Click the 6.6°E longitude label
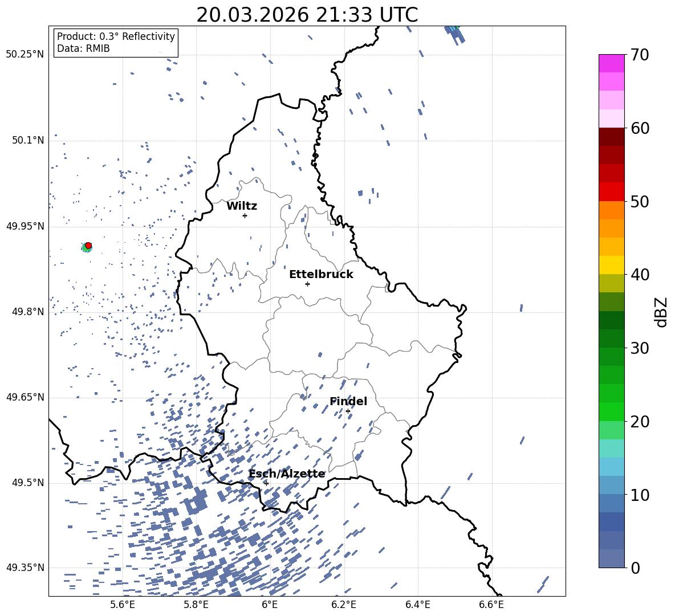675x616 pixels. click(491, 605)
